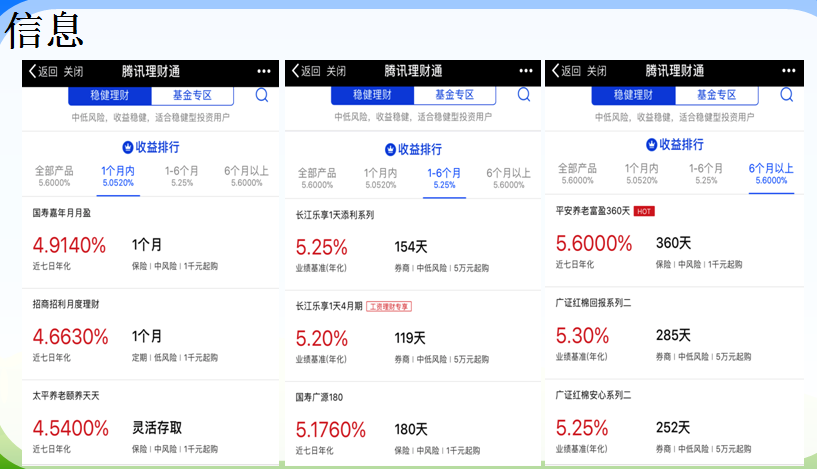The height and width of the screenshot is (469, 817).
Task: Click 285天 term label
Action: [x=673, y=335]
